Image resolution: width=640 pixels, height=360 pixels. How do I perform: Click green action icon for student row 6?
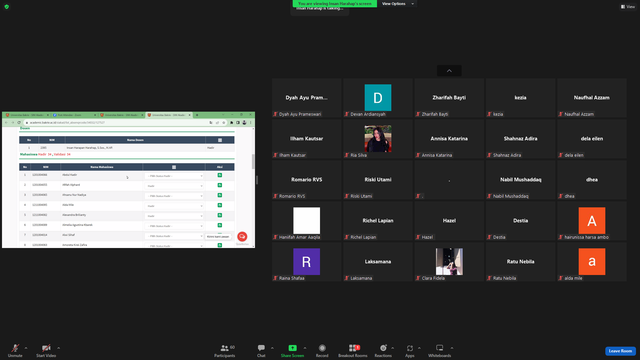point(220,225)
